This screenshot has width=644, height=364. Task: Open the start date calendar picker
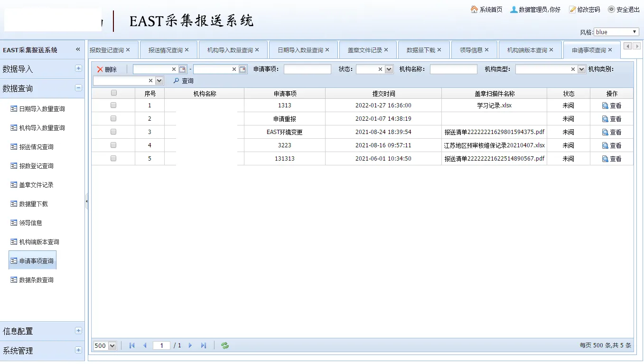click(x=182, y=69)
